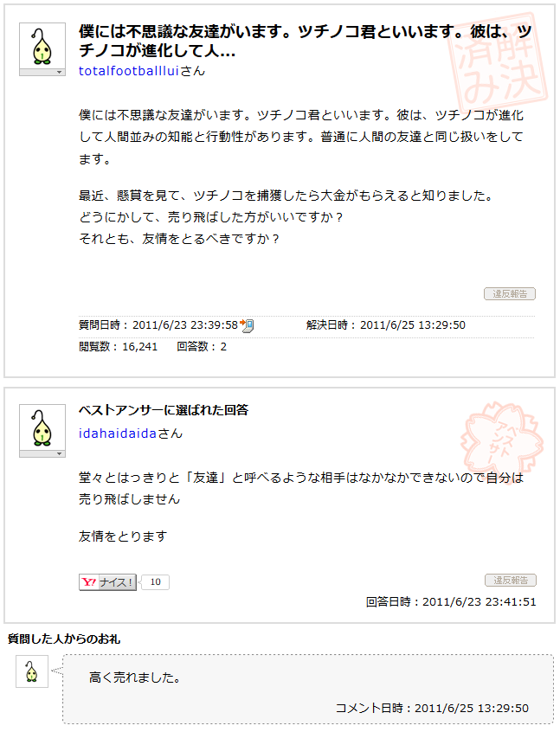Click the 回答数 2 answer count
The height and width of the screenshot is (732, 560).
click(202, 347)
